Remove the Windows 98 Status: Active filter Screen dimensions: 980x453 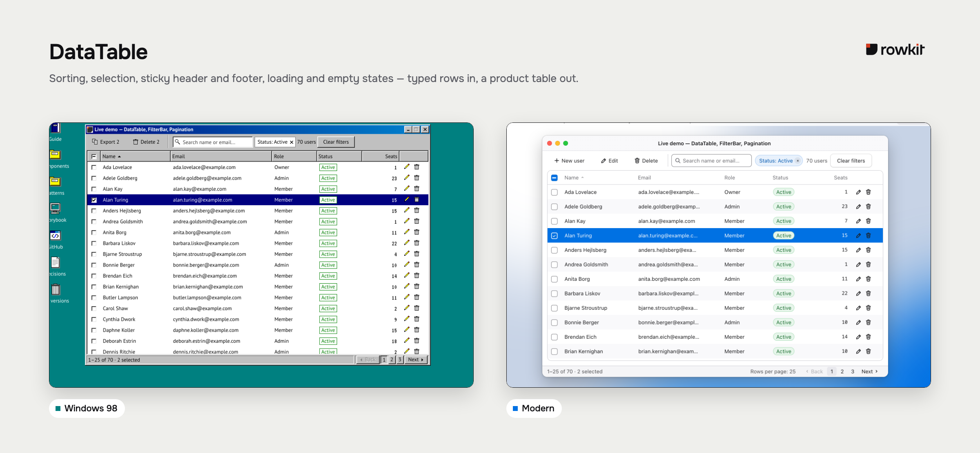[292, 142]
